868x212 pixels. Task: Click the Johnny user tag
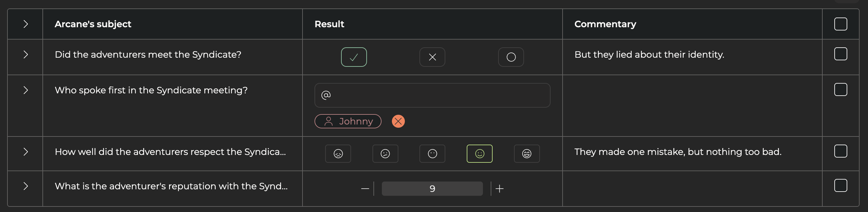click(x=348, y=121)
